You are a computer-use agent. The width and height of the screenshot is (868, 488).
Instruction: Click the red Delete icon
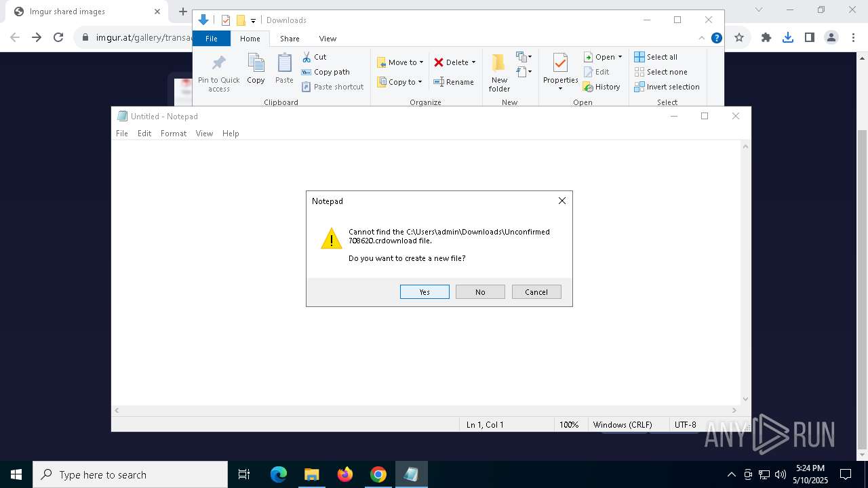coord(439,62)
